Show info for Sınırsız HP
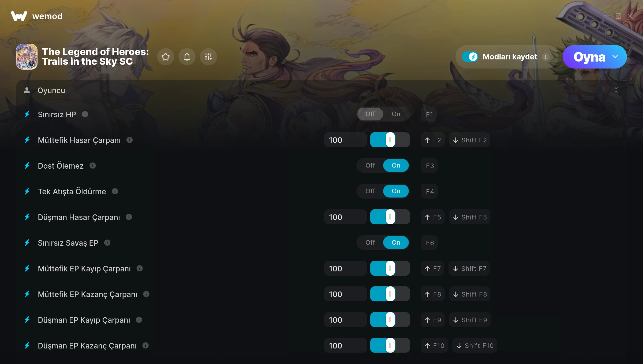643x364 pixels. (85, 114)
